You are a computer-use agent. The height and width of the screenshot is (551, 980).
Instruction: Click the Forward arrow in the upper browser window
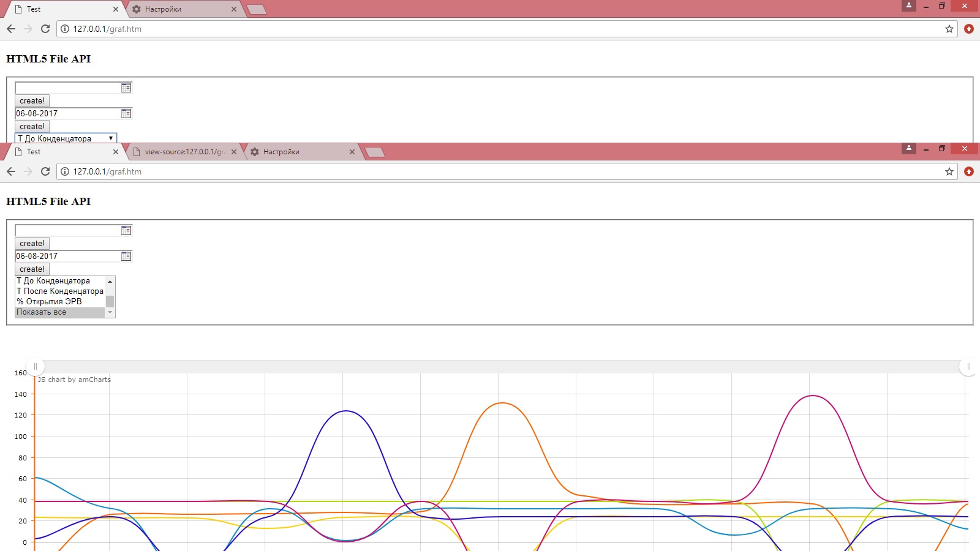tap(28, 29)
